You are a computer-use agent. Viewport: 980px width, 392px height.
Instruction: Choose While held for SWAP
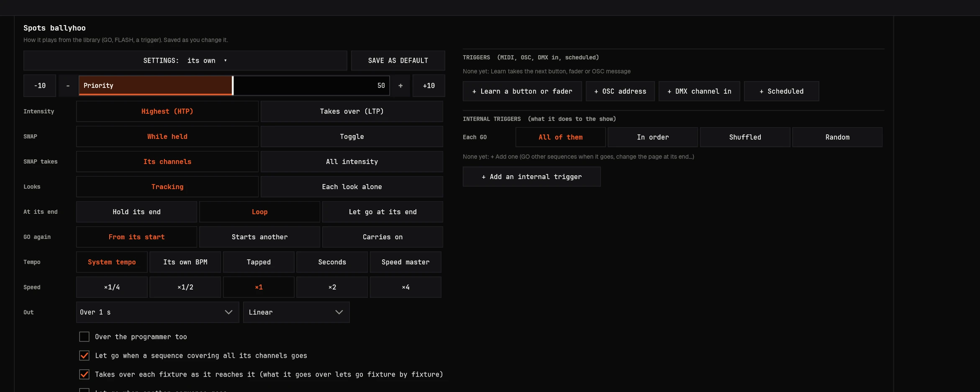coord(167,136)
